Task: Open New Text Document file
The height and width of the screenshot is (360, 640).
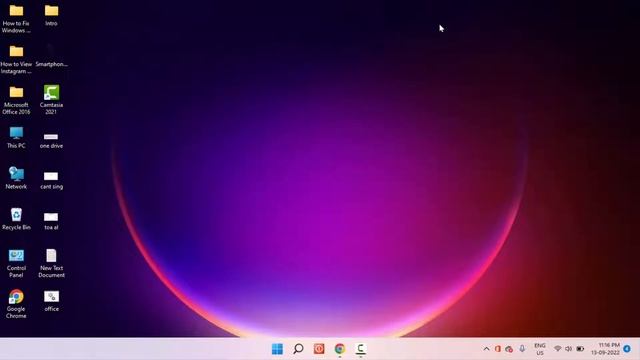Action: [51, 264]
